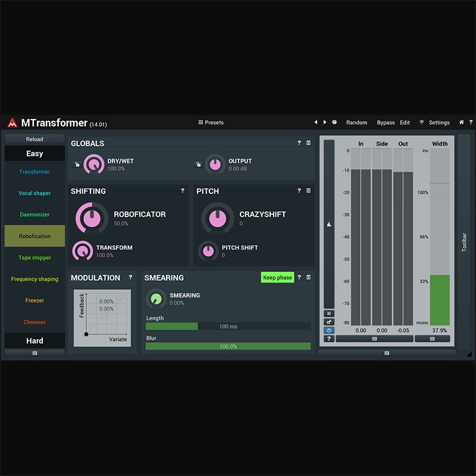Screen dimensions: 476x476
Task: Toggle the lock beside DRY/WET
Action: click(x=77, y=164)
